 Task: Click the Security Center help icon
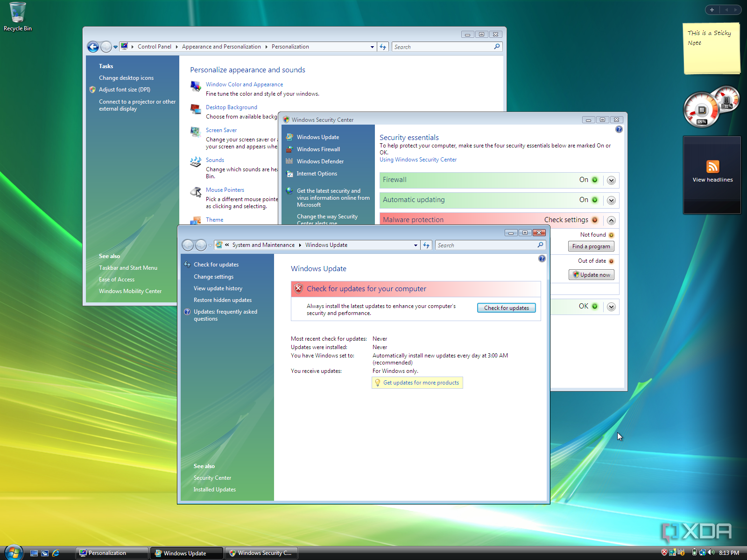[x=619, y=129]
